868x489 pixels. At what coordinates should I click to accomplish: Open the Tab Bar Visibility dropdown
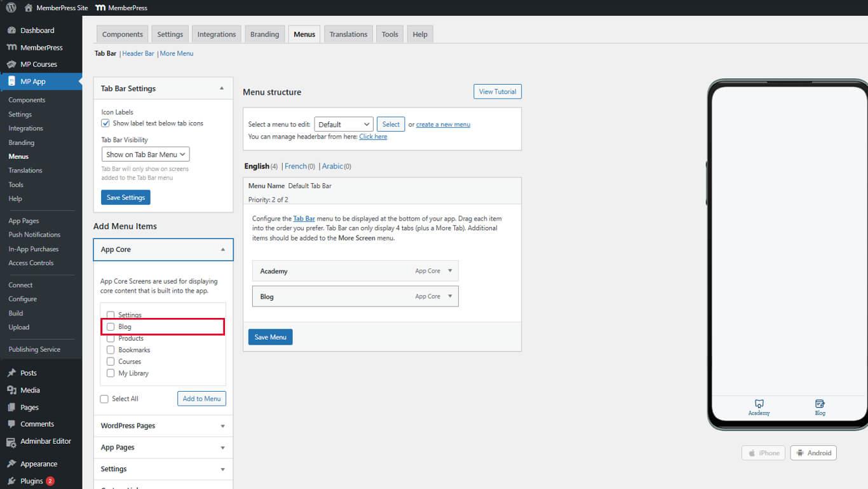146,155
